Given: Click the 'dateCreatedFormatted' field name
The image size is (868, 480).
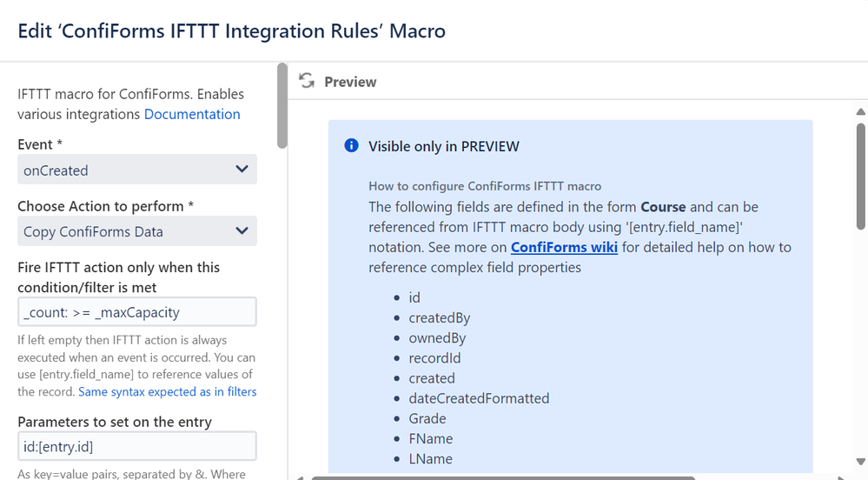Looking at the screenshot, I should click(x=479, y=398).
